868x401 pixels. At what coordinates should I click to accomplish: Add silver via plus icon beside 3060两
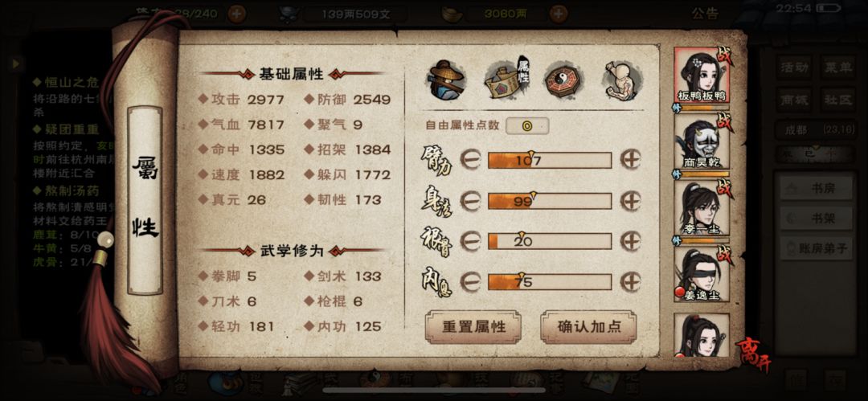tap(559, 14)
